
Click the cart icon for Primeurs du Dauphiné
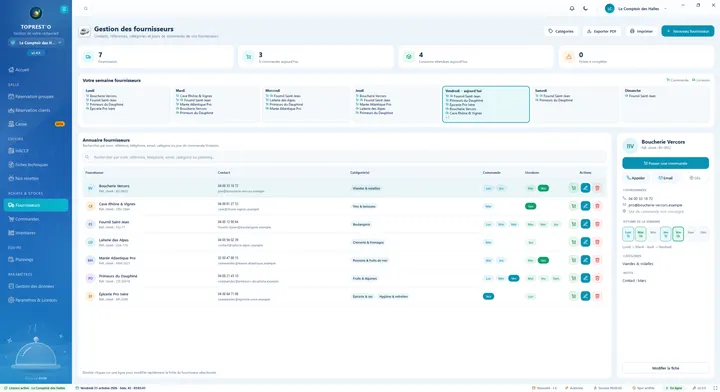[x=574, y=278]
